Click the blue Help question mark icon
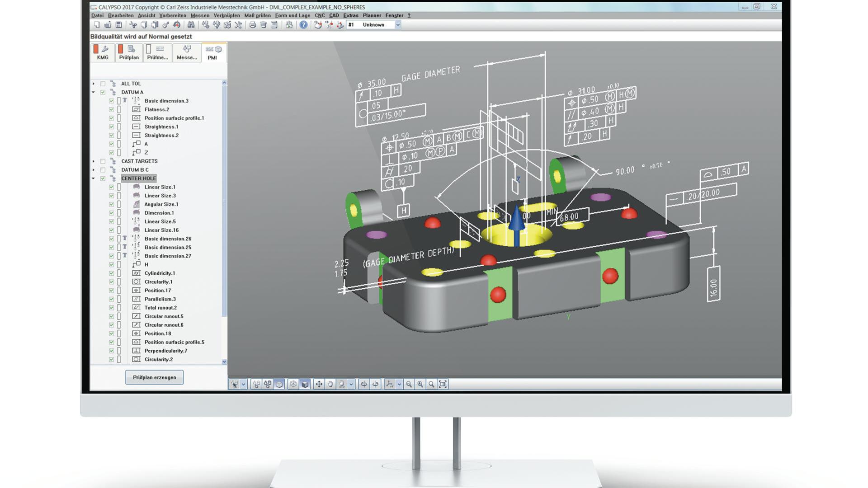The image size is (868, 488). [303, 25]
